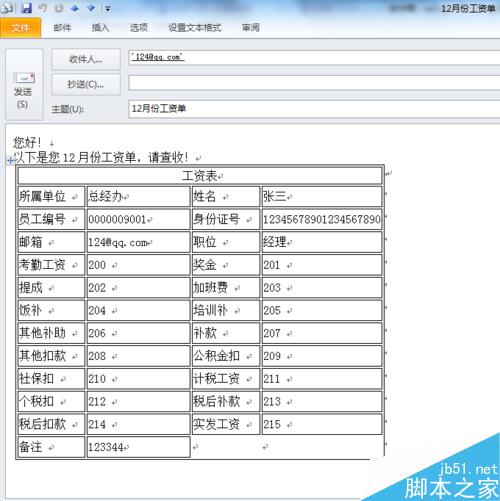This screenshot has height=501, width=500.
Task: Click the value 206 cell
Action: pos(138,333)
